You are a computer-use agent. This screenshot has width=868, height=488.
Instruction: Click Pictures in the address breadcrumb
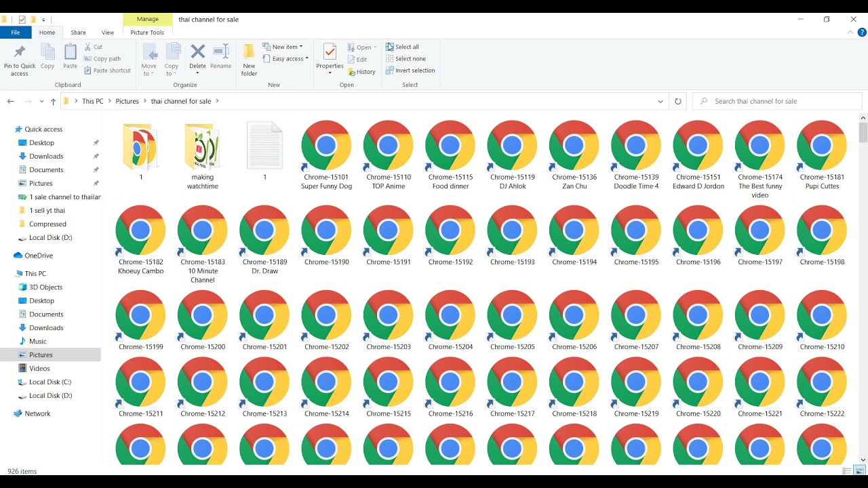tap(127, 101)
